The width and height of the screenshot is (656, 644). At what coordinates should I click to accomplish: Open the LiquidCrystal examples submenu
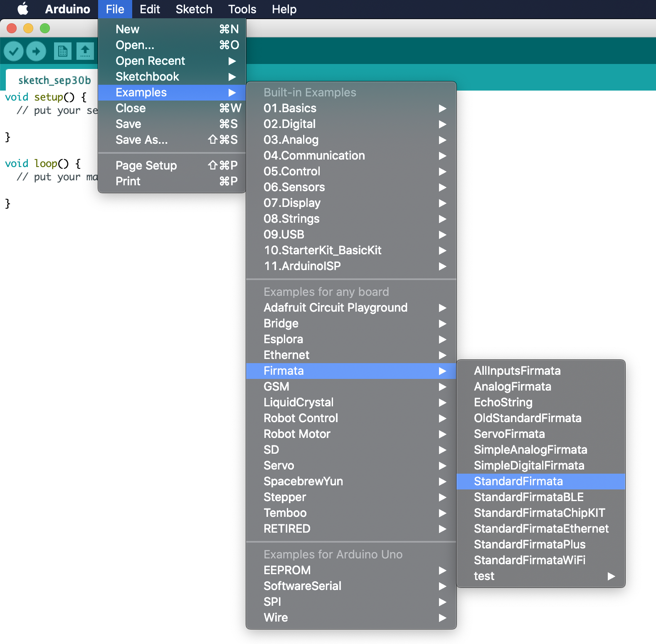tap(351, 402)
